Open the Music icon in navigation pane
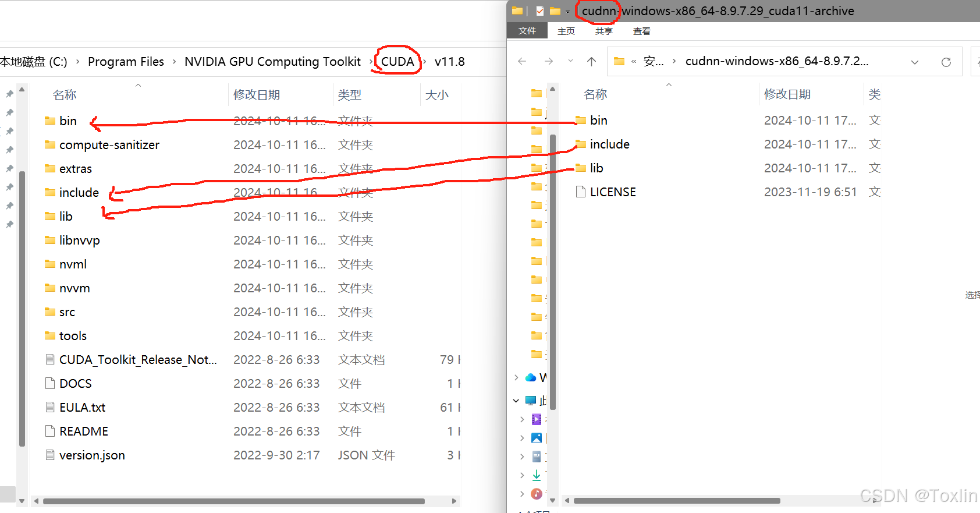Viewport: 980px width, 513px height. coord(537,494)
